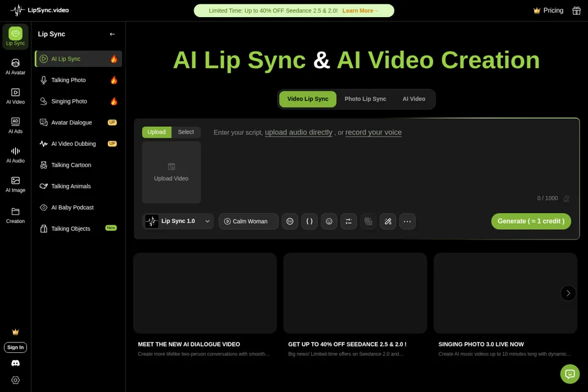The height and width of the screenshot is (392, 588).
Task: Open the Singing Photo 3.0 card thumbnail
Action: [x=505, y=293]
